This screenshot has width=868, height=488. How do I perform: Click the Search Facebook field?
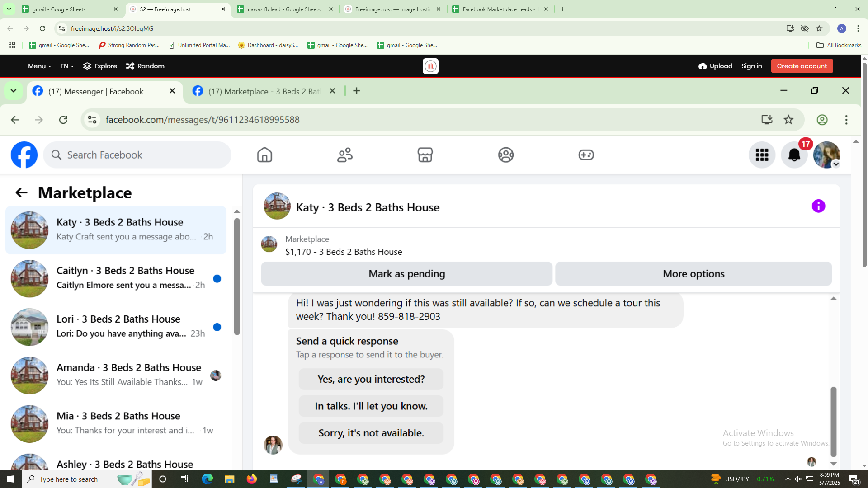coord(138,155)
